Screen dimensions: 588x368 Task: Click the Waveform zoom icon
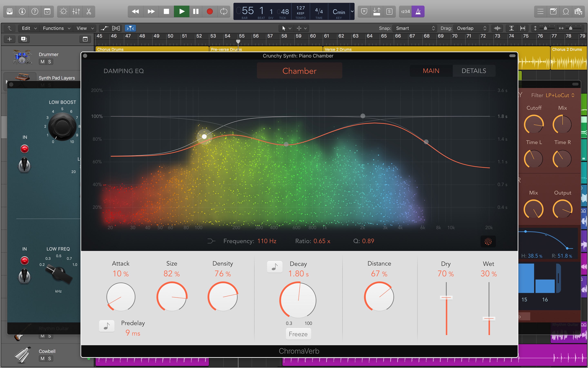pyautogui.click(x=497, y=28)
